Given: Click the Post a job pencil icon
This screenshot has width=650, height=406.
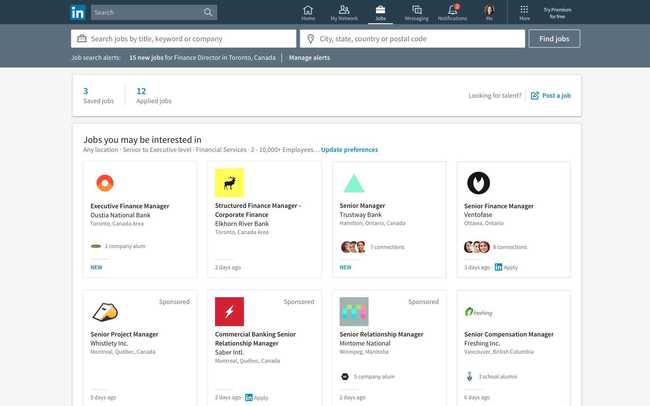Looking at the screenshot, I should pyautogui.click(x=535, y=95).
